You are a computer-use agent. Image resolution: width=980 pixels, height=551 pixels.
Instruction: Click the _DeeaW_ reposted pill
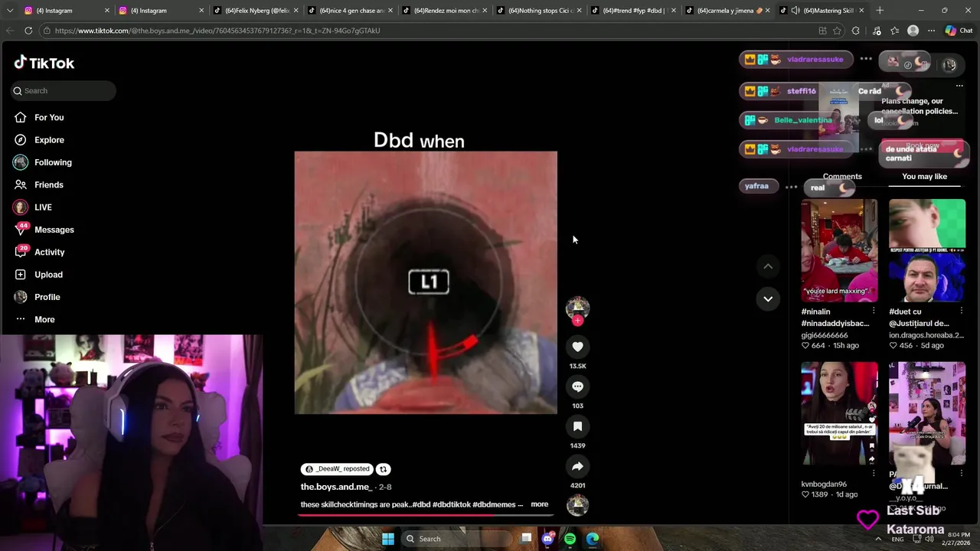(x=337, y=469)
